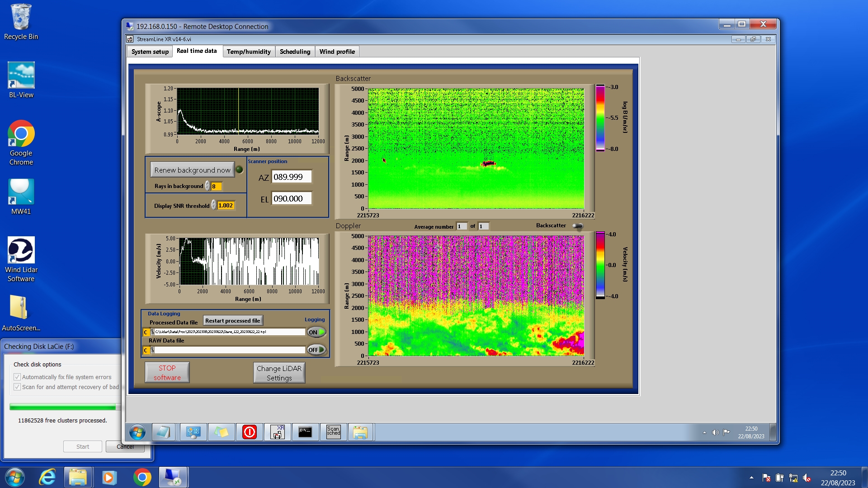Image resolution: width=868 pixels, height=488 pixels.
Task: Open the command prompt taskbar icon
Action: coord(305,432)
